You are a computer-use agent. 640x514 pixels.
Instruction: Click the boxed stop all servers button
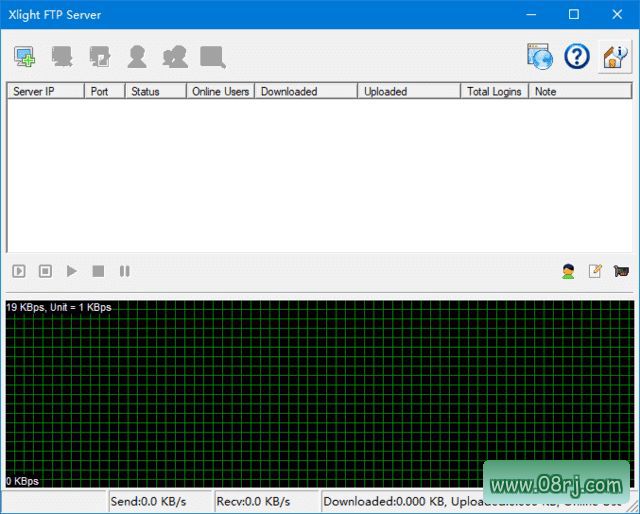click(45, 271)
